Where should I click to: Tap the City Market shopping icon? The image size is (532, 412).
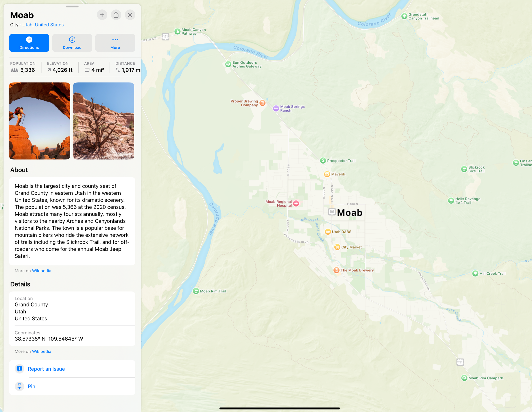tap(337, 247)
